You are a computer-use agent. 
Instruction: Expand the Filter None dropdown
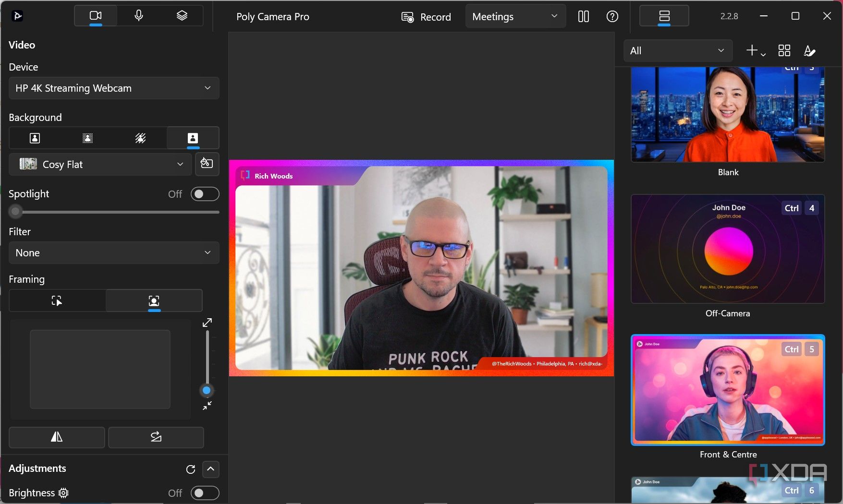click(114, 252)
